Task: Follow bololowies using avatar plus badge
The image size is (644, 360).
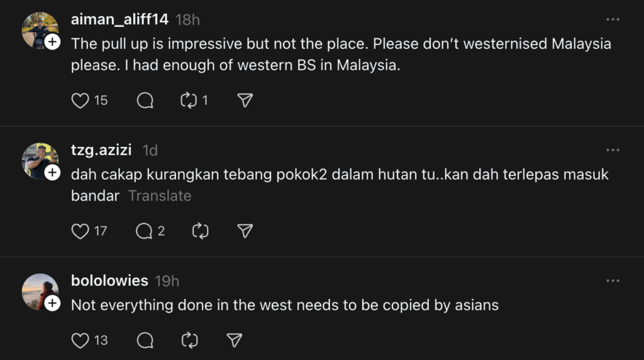Action: pyautogui.click(x=53, y=303)
